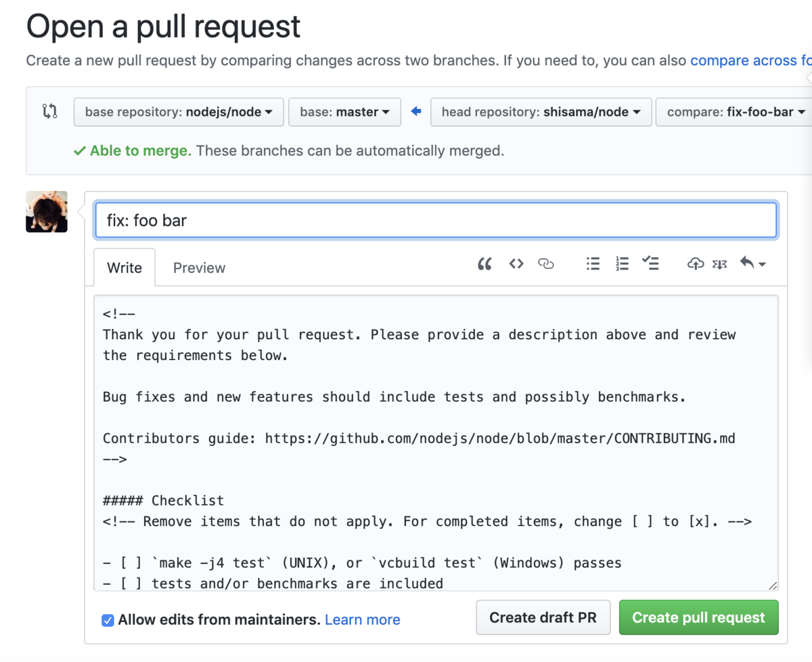
Task: Click the Create draft PR button
Action: [x=543, y=617]
